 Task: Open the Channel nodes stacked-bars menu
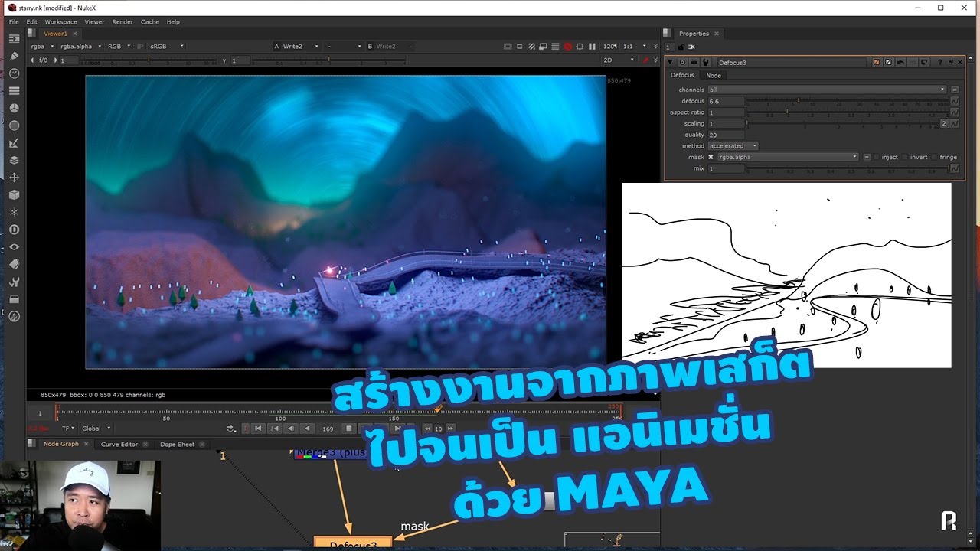click(14, 91)
